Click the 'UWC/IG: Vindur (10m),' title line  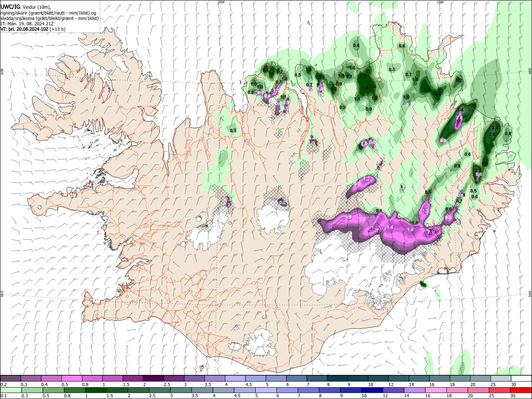tap(25, 7)
